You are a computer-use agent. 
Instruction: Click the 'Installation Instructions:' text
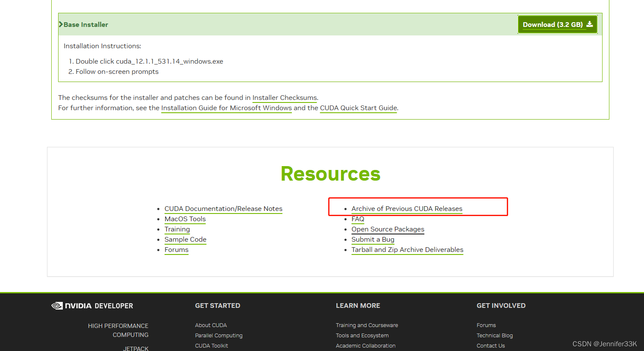coord(103,46)
